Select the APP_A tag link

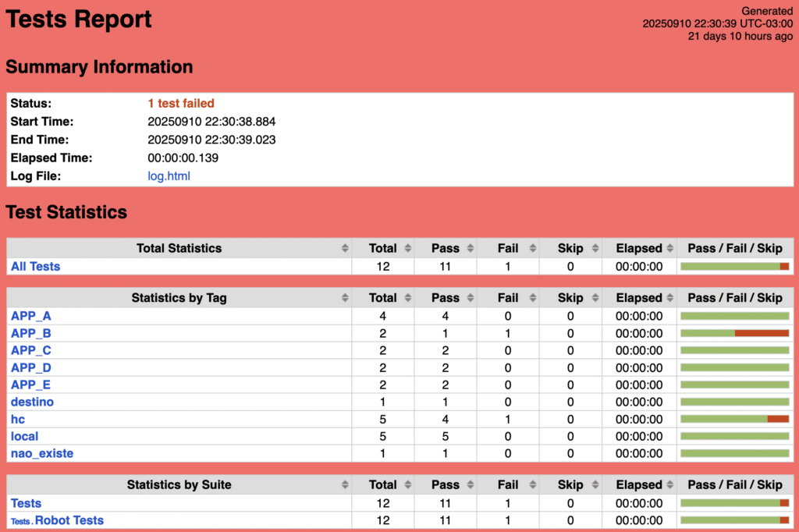(x=31, y=316)
